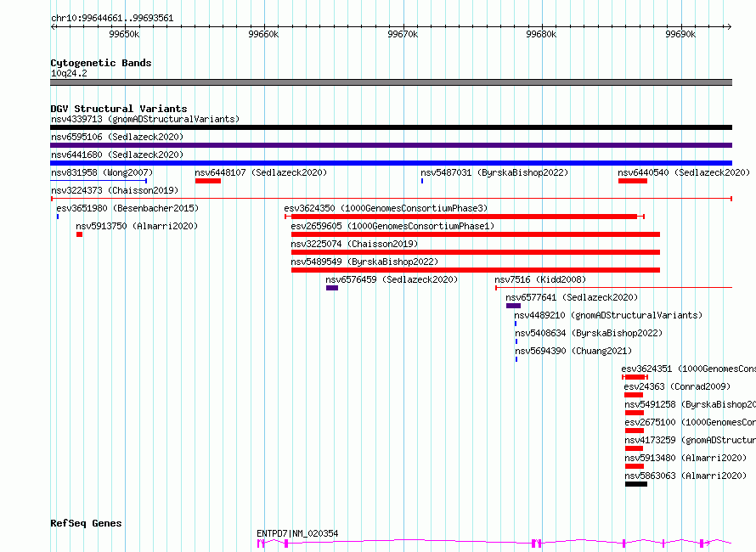
Task: Open variant nsv6448107 (Sedlazeck2020) label
Action: click(261, 172)
